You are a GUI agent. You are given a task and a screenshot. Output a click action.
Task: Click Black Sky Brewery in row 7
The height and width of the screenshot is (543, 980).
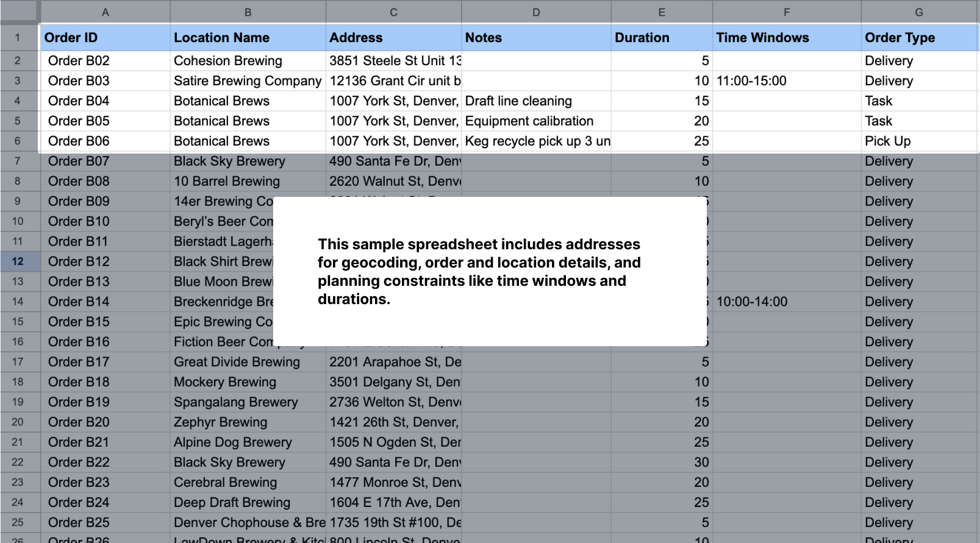pos(248,161)
